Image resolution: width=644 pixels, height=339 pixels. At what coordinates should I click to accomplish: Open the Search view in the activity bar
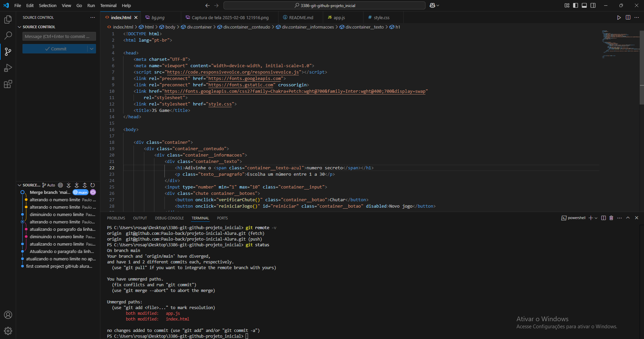(x=8, y=35)
